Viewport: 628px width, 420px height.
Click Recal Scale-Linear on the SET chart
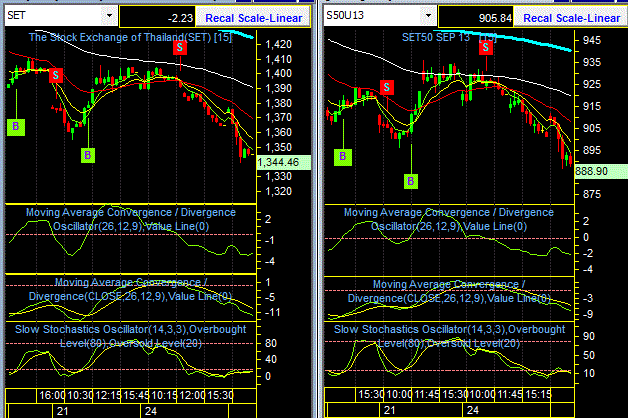tap(254, 18)
